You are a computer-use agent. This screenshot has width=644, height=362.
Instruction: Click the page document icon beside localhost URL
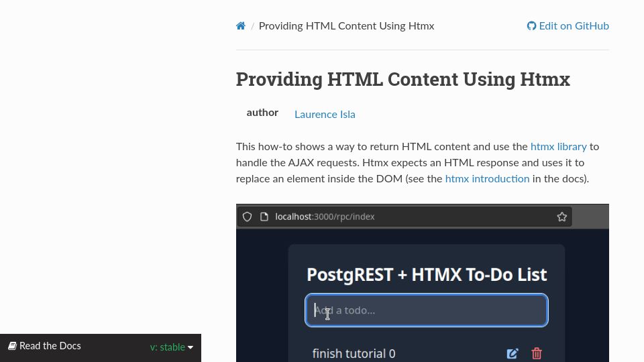click(x=264, y=217)
